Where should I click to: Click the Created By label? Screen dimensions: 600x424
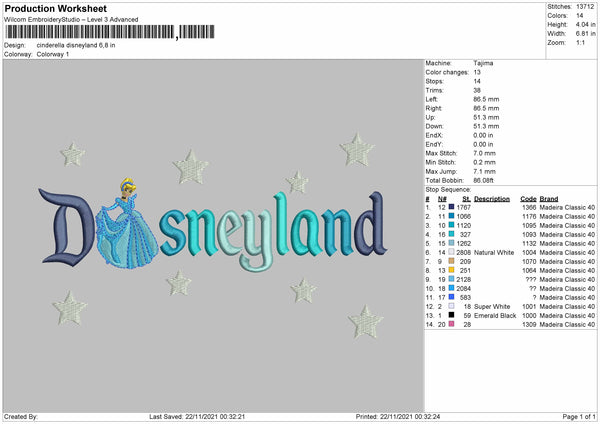click(21, 417)
